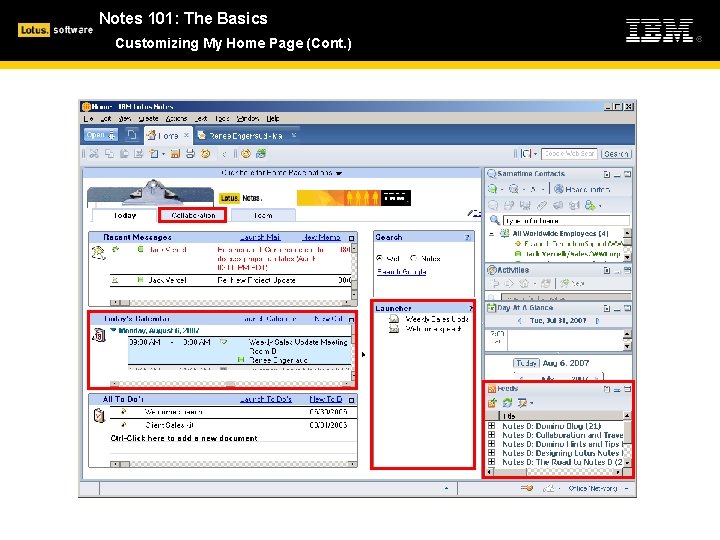
Task: Open the Help menu
Action: point(273,118)
